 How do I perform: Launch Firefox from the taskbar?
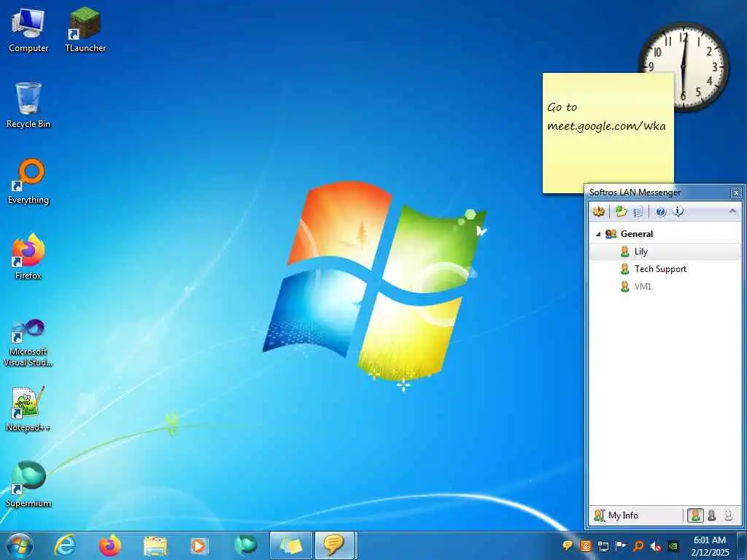pyautogui.click(x=110, y=545)
